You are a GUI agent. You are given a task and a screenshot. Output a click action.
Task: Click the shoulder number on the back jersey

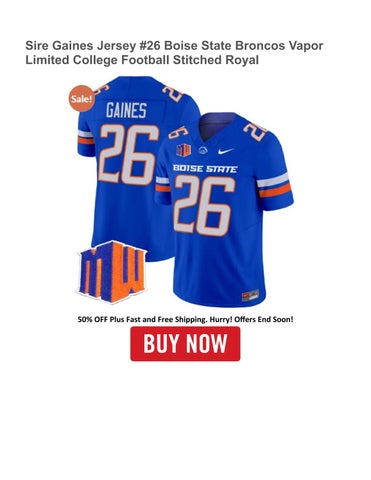(173, 93)
